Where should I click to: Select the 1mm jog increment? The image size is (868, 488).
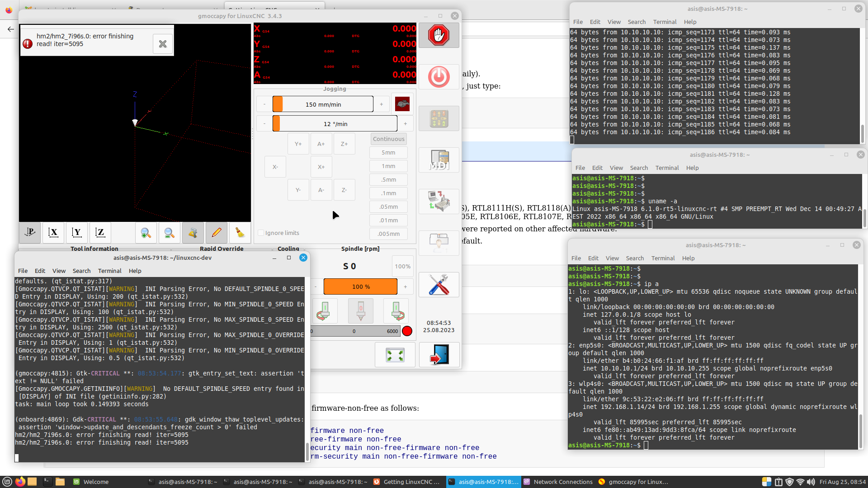click(388, 166)
